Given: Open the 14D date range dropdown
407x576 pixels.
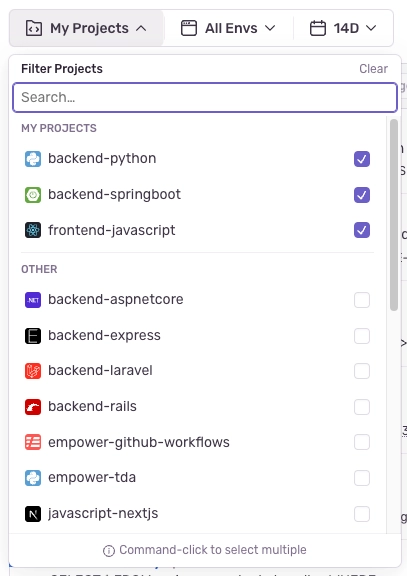Looking at the screenshot, I should 343,28.
